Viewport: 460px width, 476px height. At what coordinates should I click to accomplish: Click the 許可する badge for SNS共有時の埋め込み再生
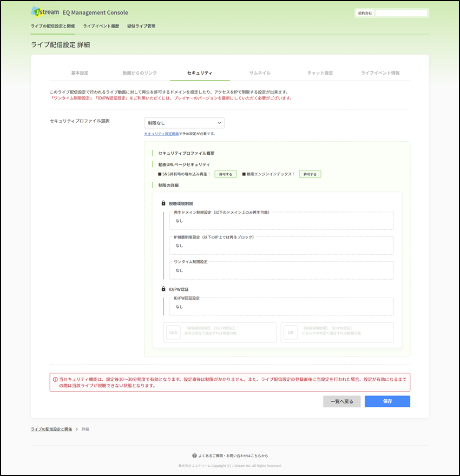226,174
